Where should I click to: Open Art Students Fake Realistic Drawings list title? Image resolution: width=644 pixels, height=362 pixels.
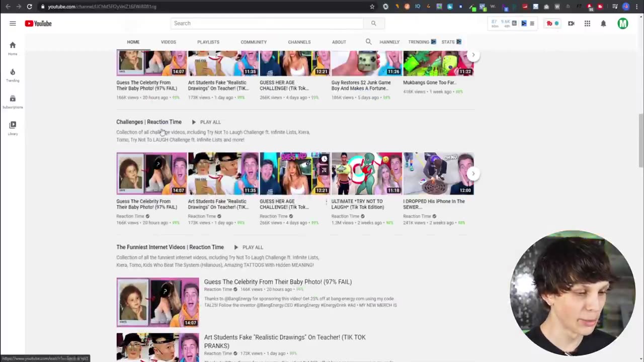(285, 341)
